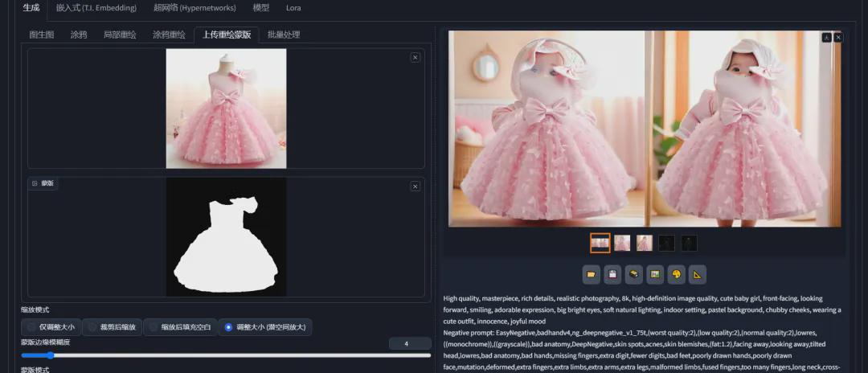Switch to the 局部重绘 sub-tab
Screen dimensions: 868x373
120,35
